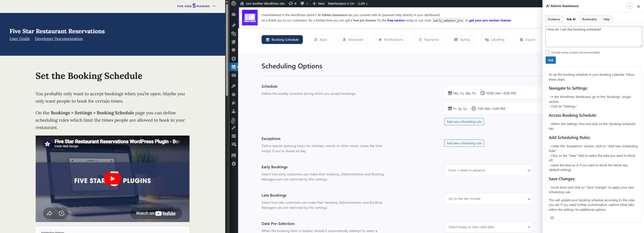
Task: Click the share arrow on the video
Action: point(50,213)
